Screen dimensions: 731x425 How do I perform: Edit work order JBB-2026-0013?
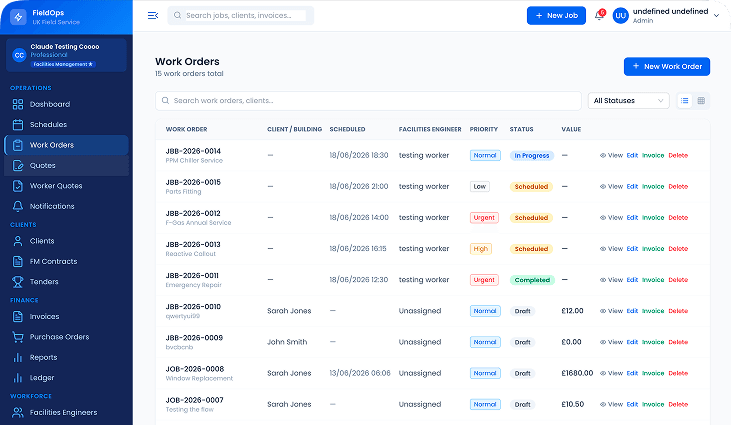point(632,249)
